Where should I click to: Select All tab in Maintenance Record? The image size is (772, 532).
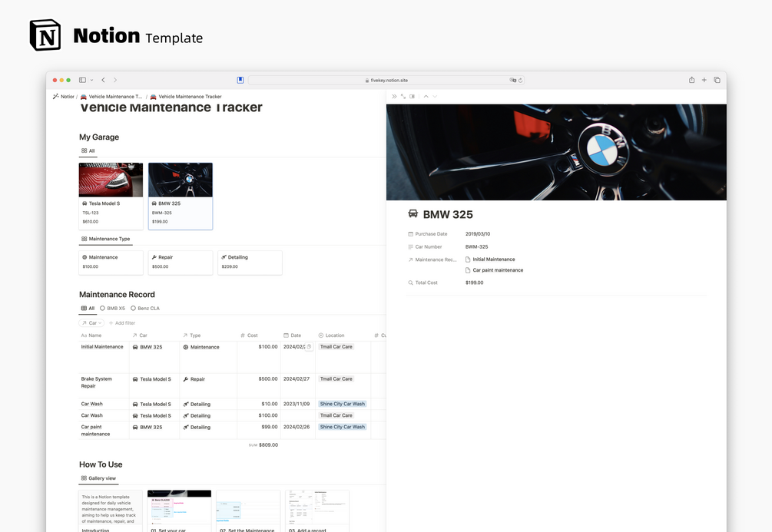pos(88,309)
